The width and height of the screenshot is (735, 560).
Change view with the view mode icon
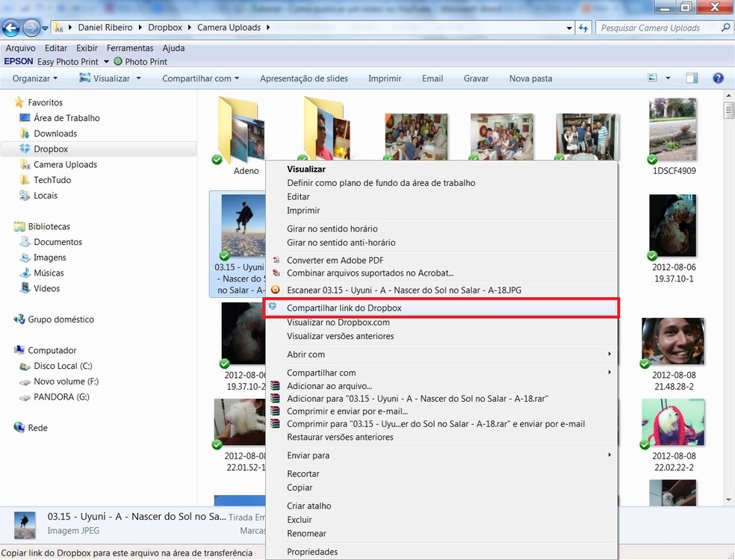tap(653, 78)
